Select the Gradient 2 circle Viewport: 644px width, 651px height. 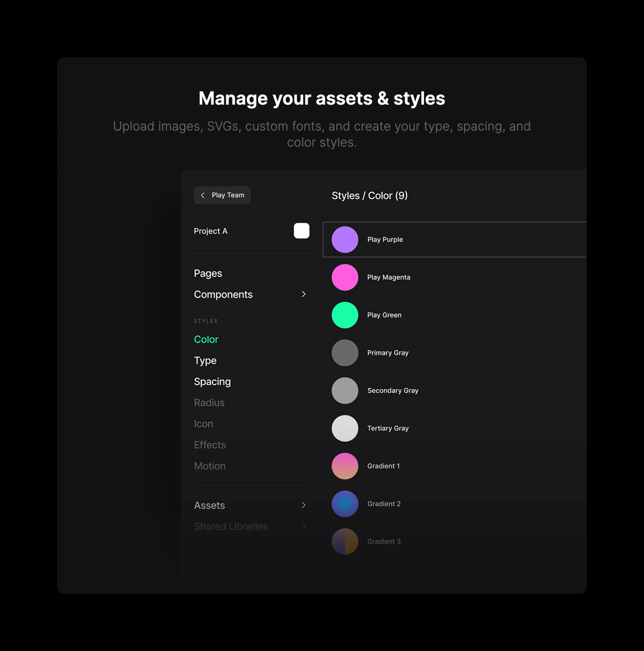click(345, 503)
